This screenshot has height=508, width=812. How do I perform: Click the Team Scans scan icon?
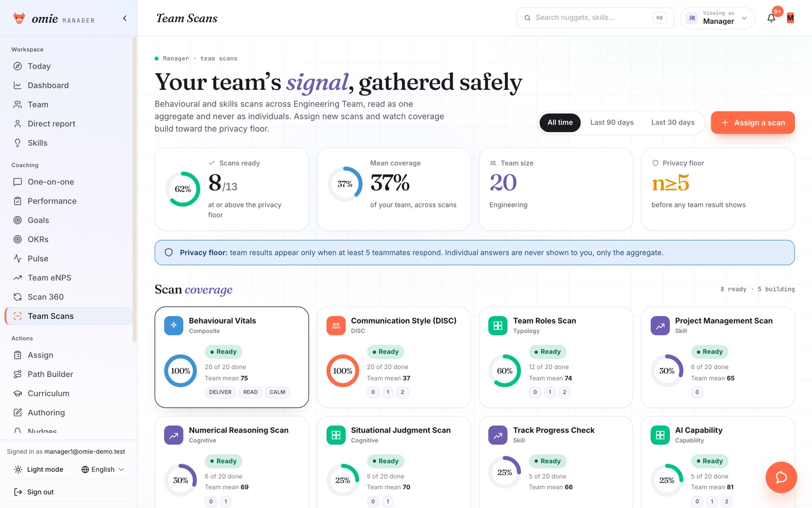pyautogui.click(x=18, y=316)
